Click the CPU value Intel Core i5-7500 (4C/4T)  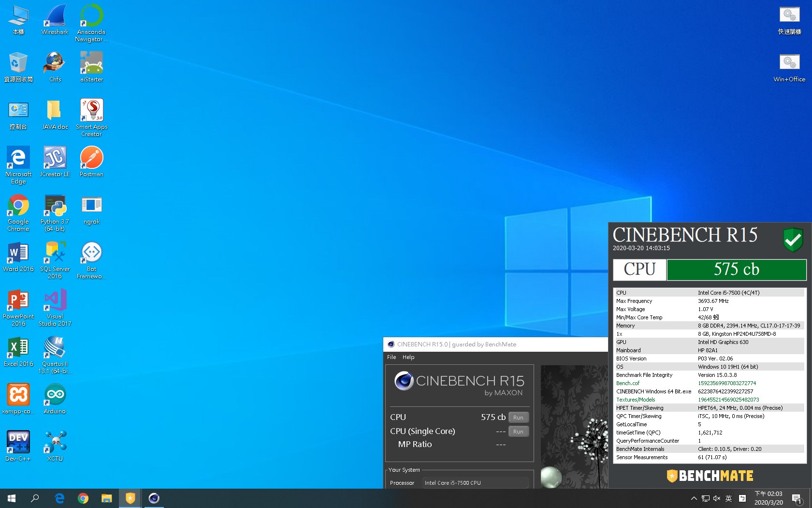point(728,293)
